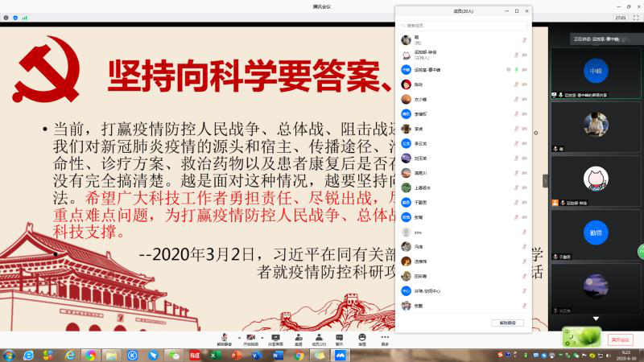644x362 pixels.
Task: Open the 聊天 chat icon
Action: pyautogui.click(x=340, y=337)
